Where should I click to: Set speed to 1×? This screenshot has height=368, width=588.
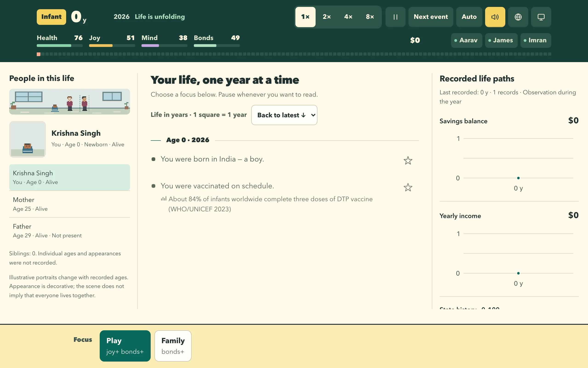coord(305,17)
